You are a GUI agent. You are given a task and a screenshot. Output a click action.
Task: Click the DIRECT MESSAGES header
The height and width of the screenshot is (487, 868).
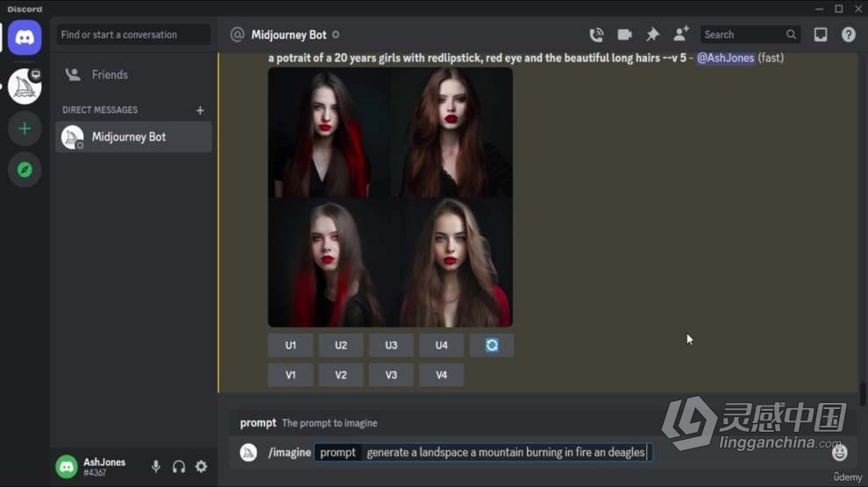pos(100,110)
